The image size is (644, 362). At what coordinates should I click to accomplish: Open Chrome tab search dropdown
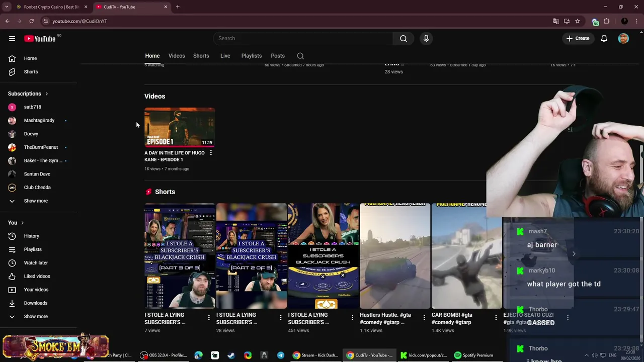pyautogui.click(x=7, y=7)
